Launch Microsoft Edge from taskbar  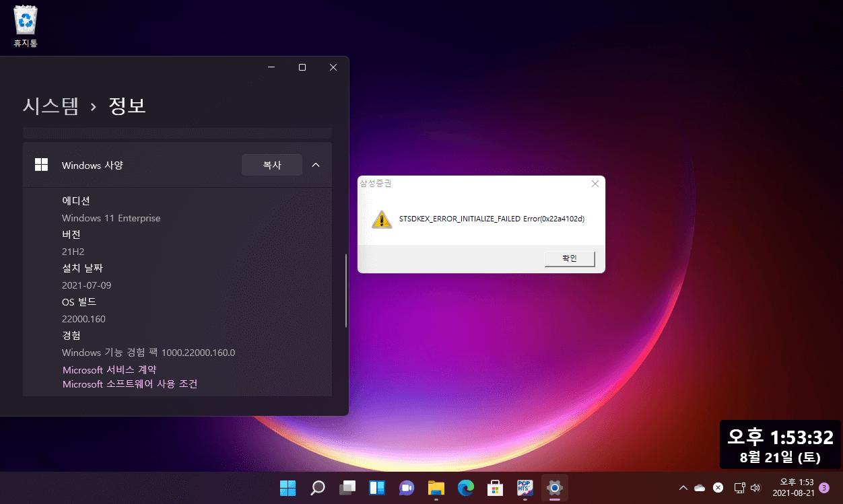466,488
